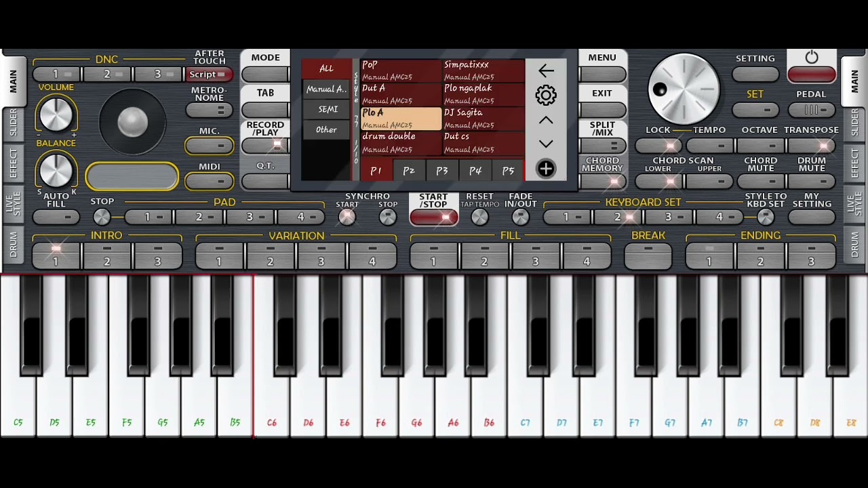Toggle the Lock button
This screenshot has width=868, height=488.
pyautogui.click(x=658, y=146)
